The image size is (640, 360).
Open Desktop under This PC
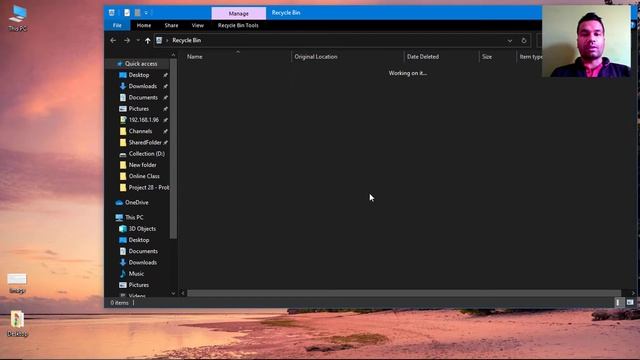pos(139,240)
